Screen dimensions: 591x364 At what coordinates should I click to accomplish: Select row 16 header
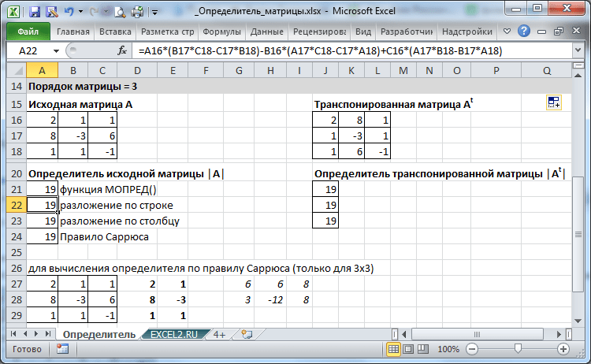17,121
